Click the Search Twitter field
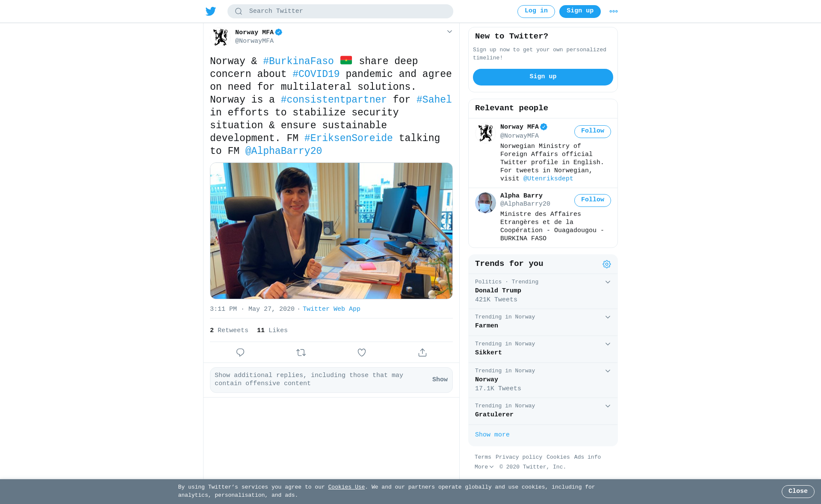821x504 pixels. pos(340,12)
